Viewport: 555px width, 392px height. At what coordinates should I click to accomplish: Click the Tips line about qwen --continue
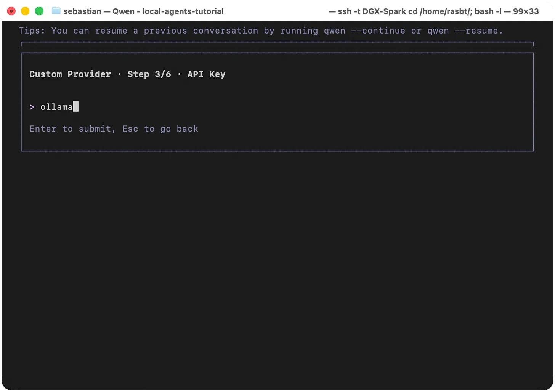261,31
